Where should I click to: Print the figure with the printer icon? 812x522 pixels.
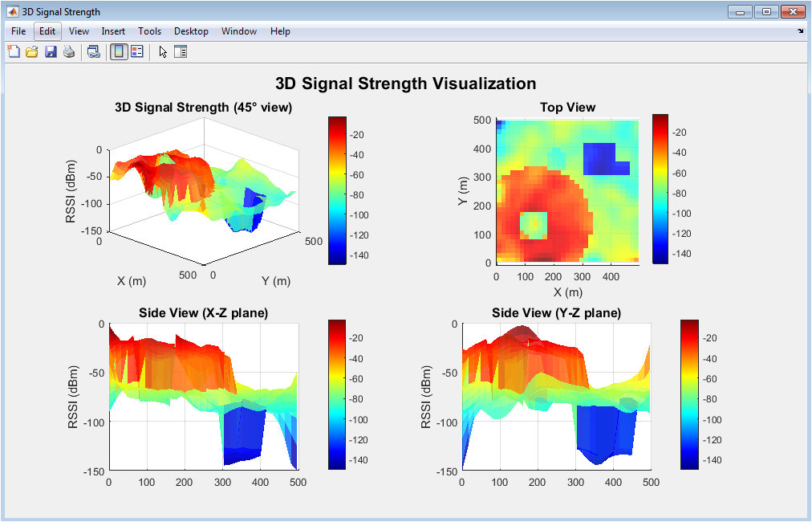69,52
